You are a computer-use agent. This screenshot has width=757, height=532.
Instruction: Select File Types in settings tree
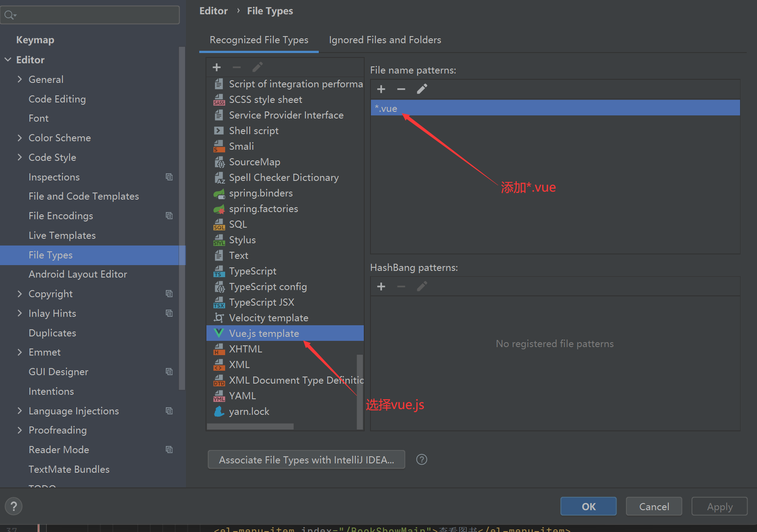pyautogui.click(x=93, y=255)
